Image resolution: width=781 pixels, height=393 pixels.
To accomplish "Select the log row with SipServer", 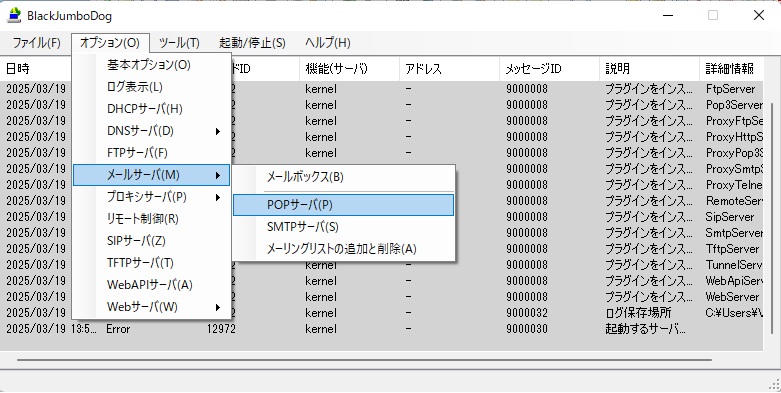I will [382, 217].
